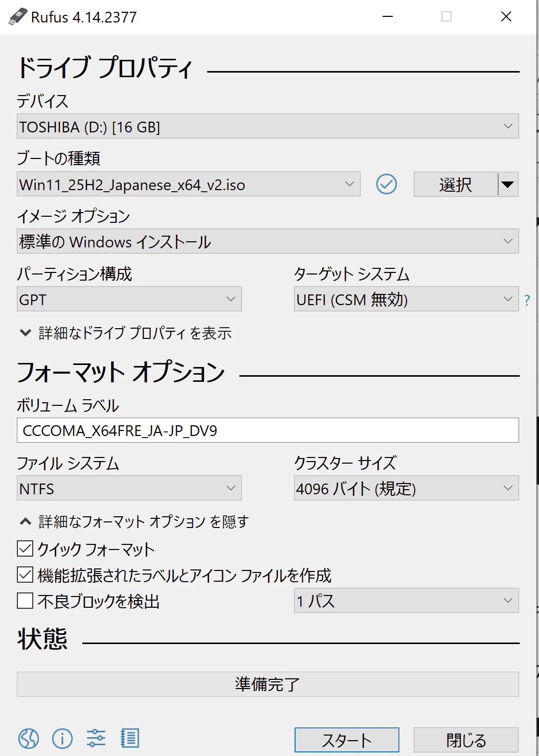Collapse 詳細なフォーマット オプション を隠す
Image resolution: width=539 pixels, height=756 pixels.
[x=134, y=521]
